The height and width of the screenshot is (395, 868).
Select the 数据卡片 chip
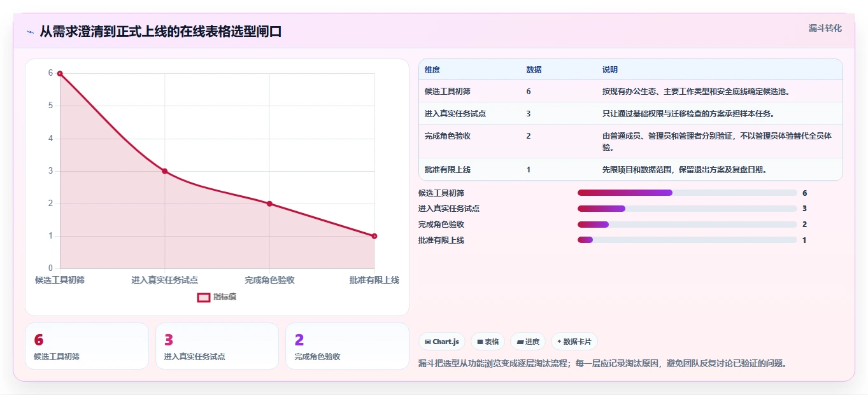pos(574,342)
